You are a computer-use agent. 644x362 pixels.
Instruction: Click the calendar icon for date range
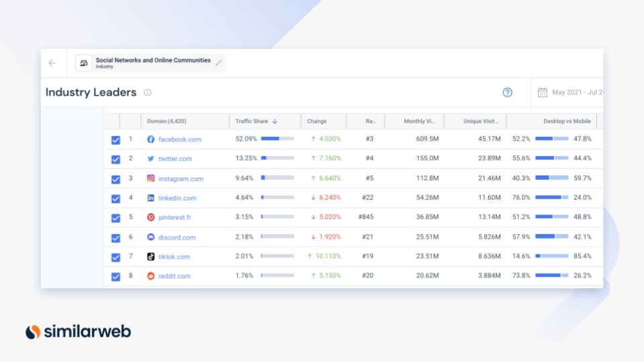(x=543, y=93)
